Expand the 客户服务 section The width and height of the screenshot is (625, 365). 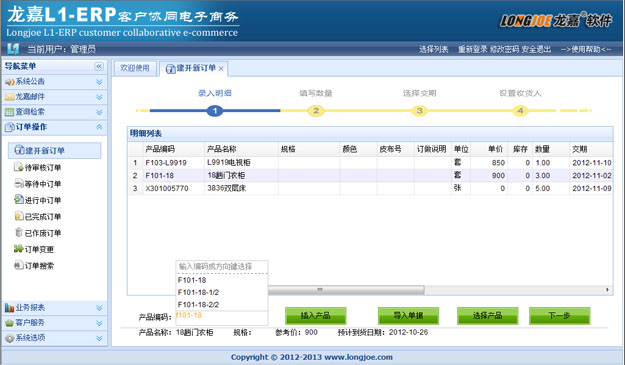(x=99, y=323)
